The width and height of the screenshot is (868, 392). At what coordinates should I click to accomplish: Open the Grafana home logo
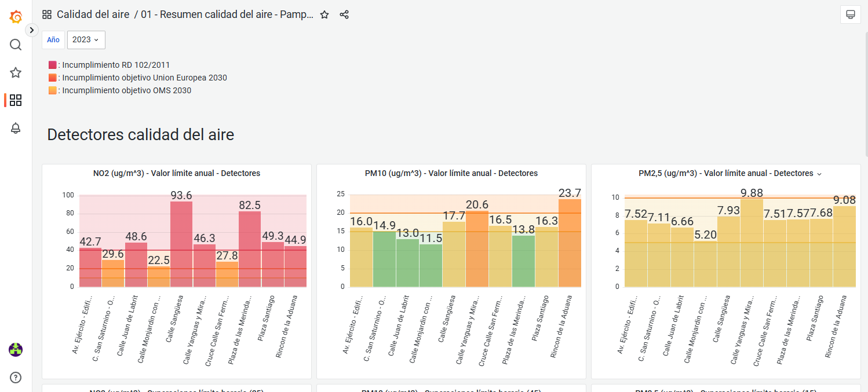[x=16, y=17]
